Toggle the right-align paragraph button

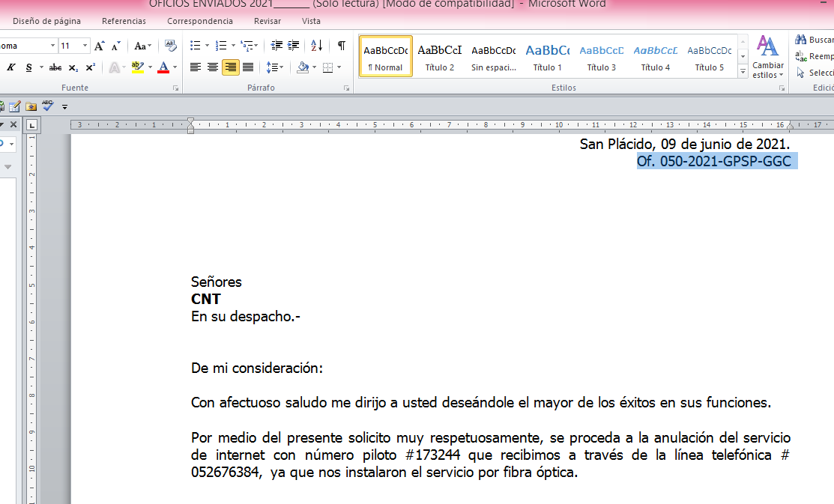tap(231, 67)
